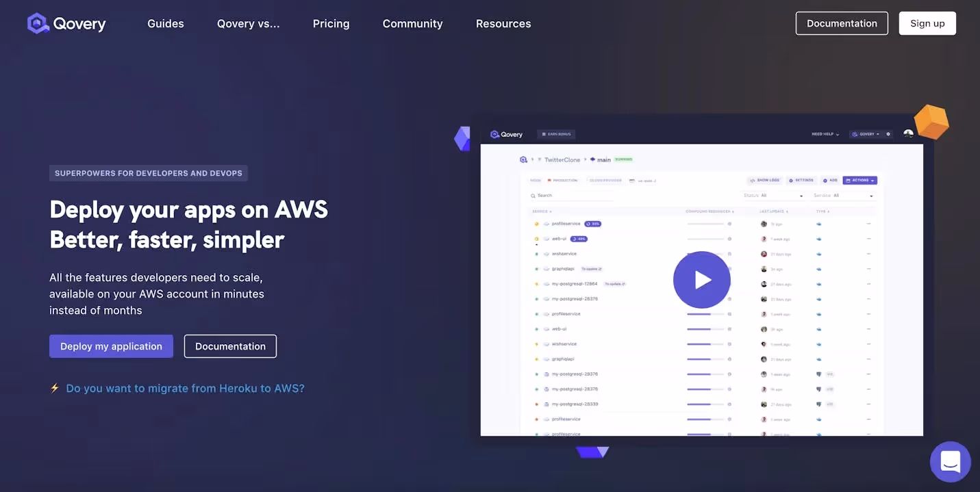Click the Earn Bonus badge in the dashboard header

pos(557,134)
